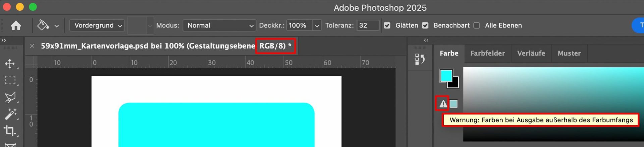Click the Toleranz value field

368,25
